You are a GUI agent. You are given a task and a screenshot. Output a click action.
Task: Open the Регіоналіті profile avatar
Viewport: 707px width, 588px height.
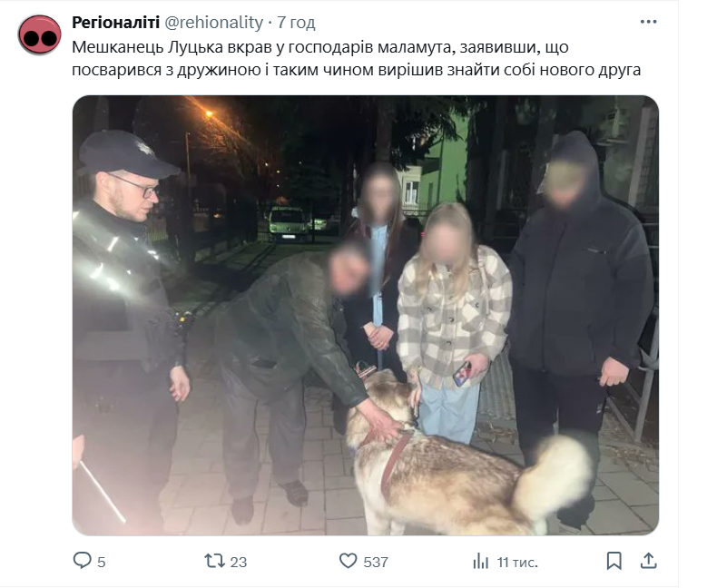tap(40, 35)
